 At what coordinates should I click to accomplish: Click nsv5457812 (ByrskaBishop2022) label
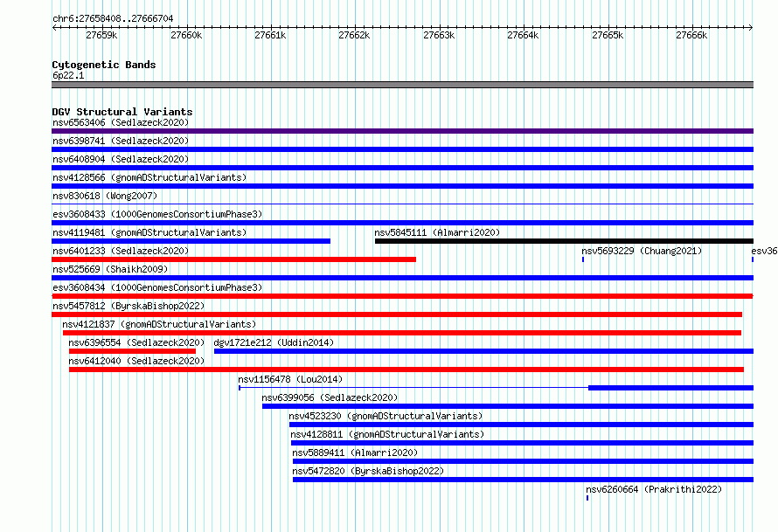(129, 306)
